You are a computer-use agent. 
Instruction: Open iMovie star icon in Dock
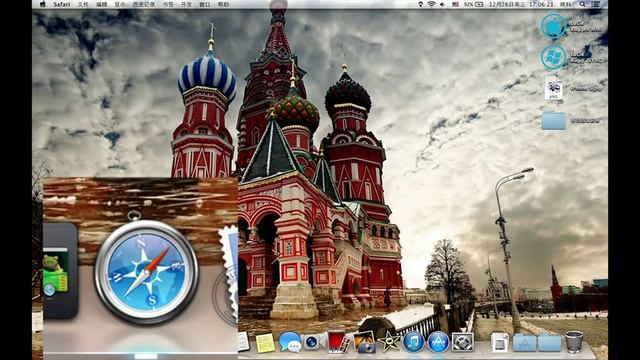pos(389,342)
